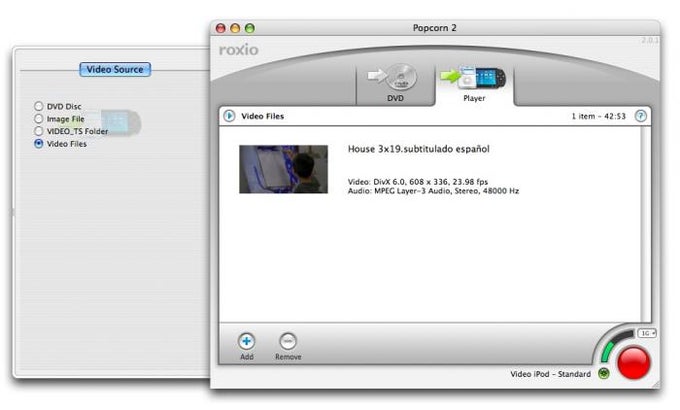
Task: Click the 'Audio: MPEG Layer-3 Audio' info line
Action: 433,190
